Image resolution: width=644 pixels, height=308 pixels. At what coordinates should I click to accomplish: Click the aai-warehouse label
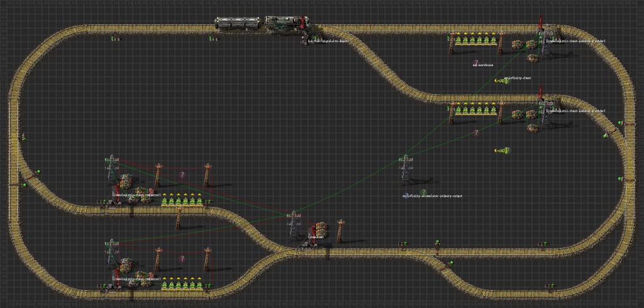482,65
